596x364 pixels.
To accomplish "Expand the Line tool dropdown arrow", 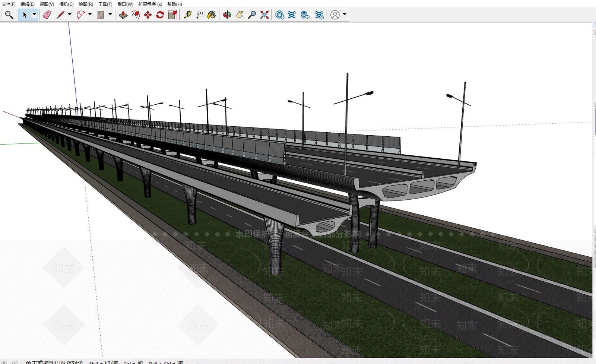I will [70, 15].
